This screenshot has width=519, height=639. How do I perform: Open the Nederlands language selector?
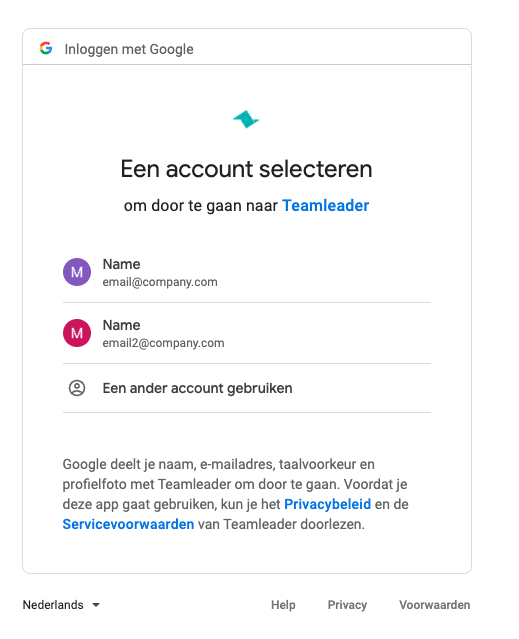point(61,605)
